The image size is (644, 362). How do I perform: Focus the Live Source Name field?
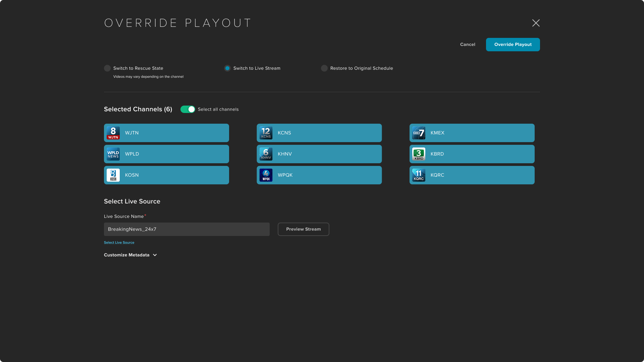coord(186,229)
